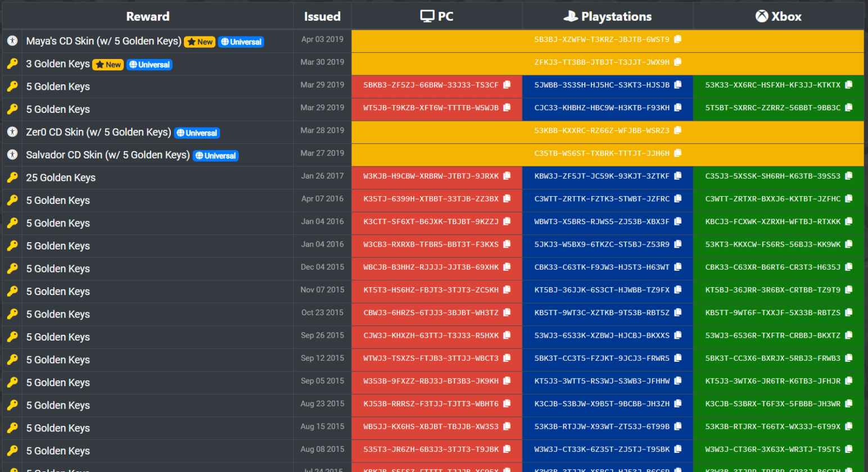Click the key icon beside 25 Golden Keys

click(x=12, y=178)
